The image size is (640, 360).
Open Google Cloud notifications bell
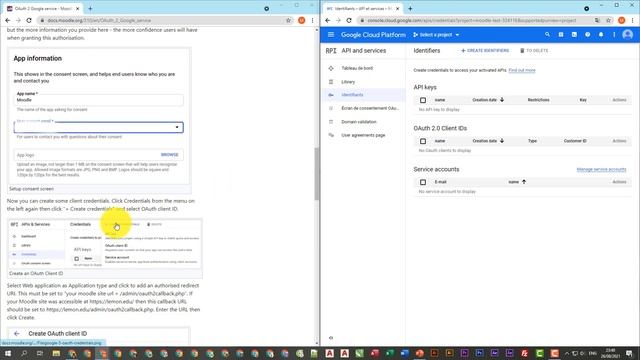[x=601, y=35]
